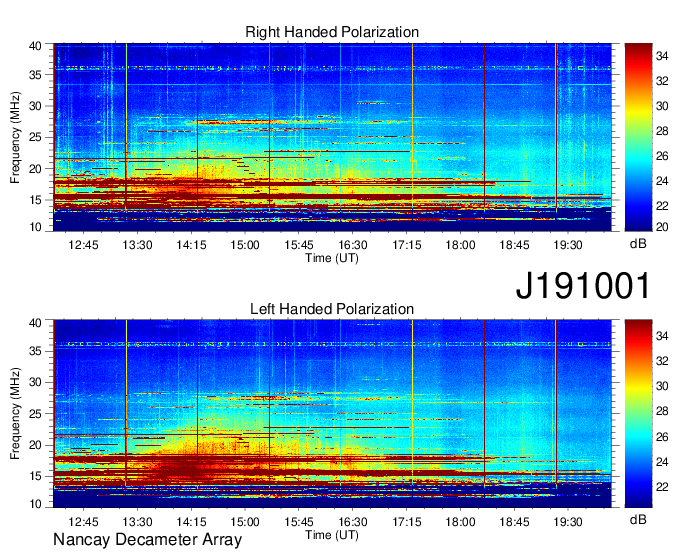
Task: Click 'Frequency (MHz)' axis label of left-handed plot
Action: coord(15,414)
